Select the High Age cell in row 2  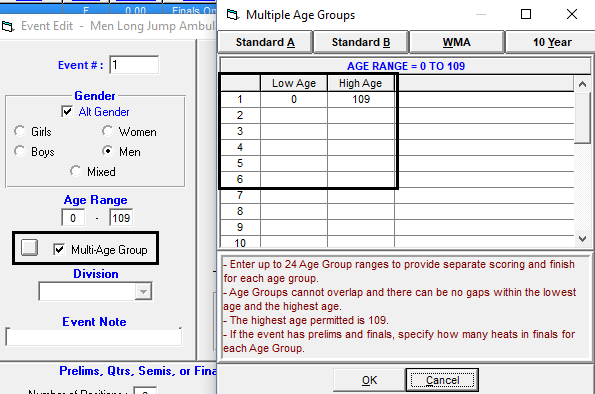[x=361, y=115]
